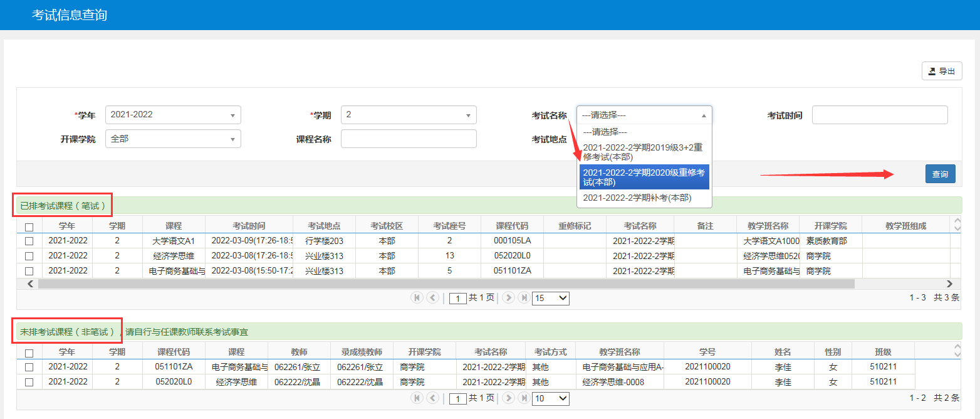Click the 录成绩教师 column header
Viewport: 980px width, 419px height.
pos(362,352)
